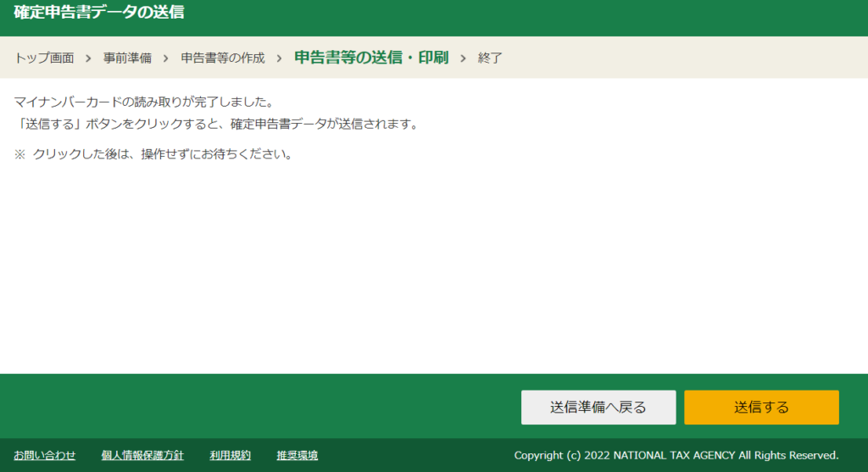Select the 申告書等の送信・印刷 breadcrumb step
Image resolution: width=868 pixels, height=472 pixels.
pos(371,58)
